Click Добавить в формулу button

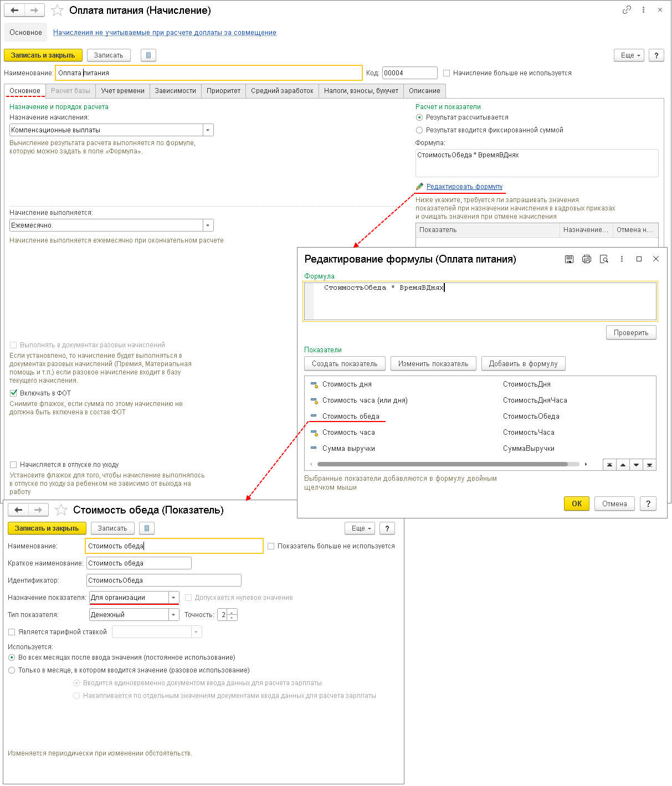click(x=523, y=364)
